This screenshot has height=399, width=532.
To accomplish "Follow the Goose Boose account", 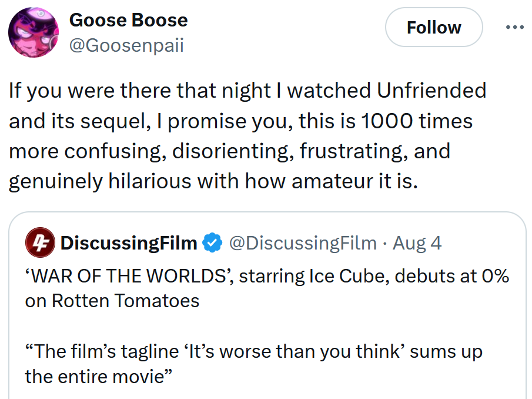I will click(x=434, y=27).
